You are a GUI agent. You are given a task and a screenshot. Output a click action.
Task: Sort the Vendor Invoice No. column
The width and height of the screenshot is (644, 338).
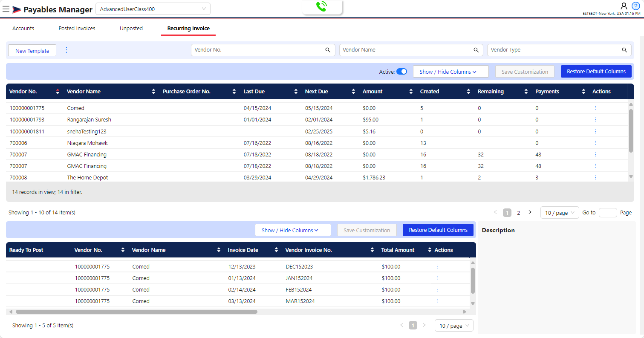pyautogui.click(x=372, y=250)
